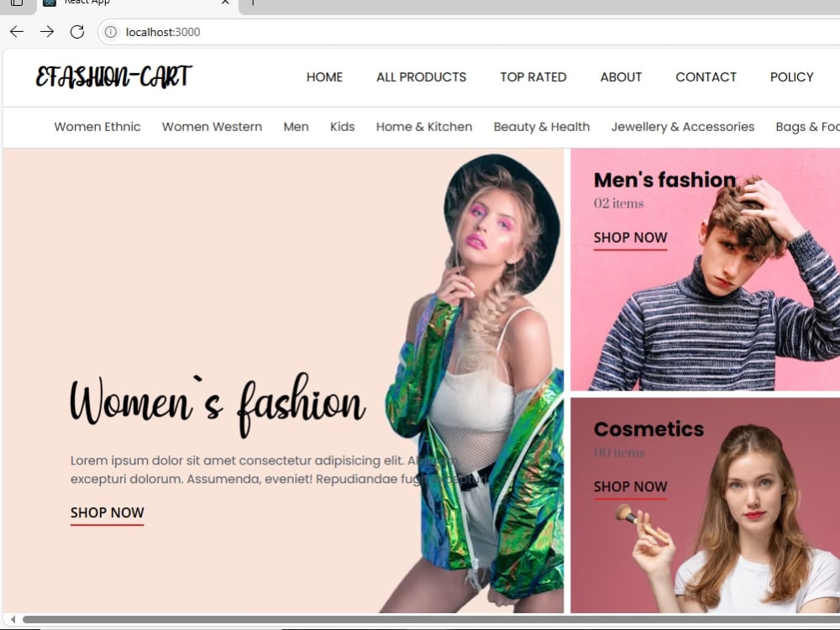Open the HOME menu item
This screenshot has width=840, height=630.
tap(324, 77)
